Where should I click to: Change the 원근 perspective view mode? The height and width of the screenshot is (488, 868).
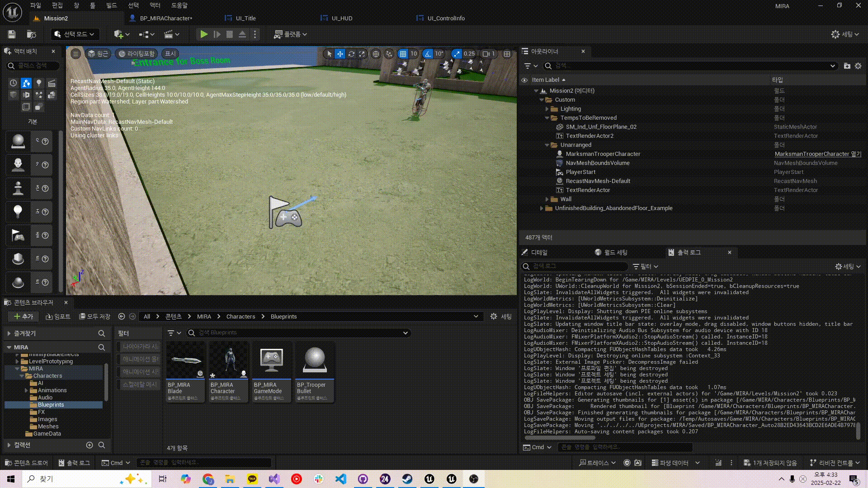point(98,54)
